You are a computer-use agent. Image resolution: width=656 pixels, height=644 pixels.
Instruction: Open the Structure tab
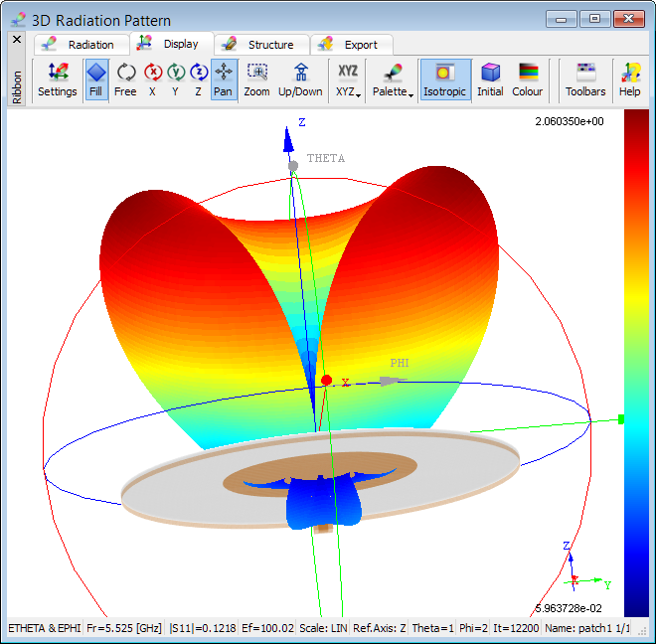point(260,45)
